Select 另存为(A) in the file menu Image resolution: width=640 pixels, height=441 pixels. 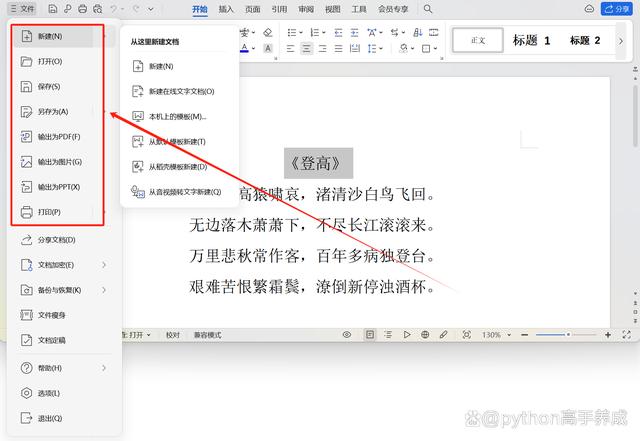53,111
